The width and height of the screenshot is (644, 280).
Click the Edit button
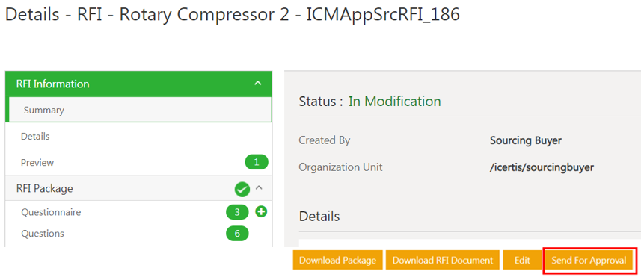point(522,261)
